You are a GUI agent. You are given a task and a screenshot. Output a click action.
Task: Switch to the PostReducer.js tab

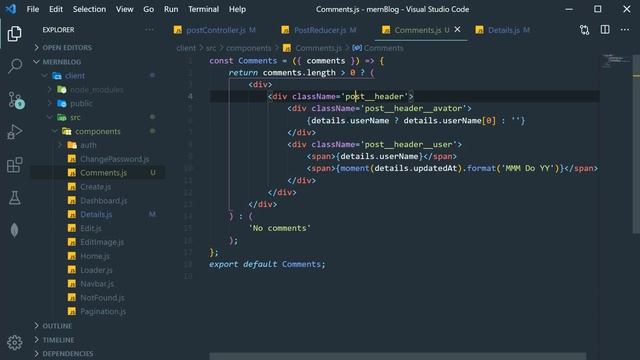[320, 30]
